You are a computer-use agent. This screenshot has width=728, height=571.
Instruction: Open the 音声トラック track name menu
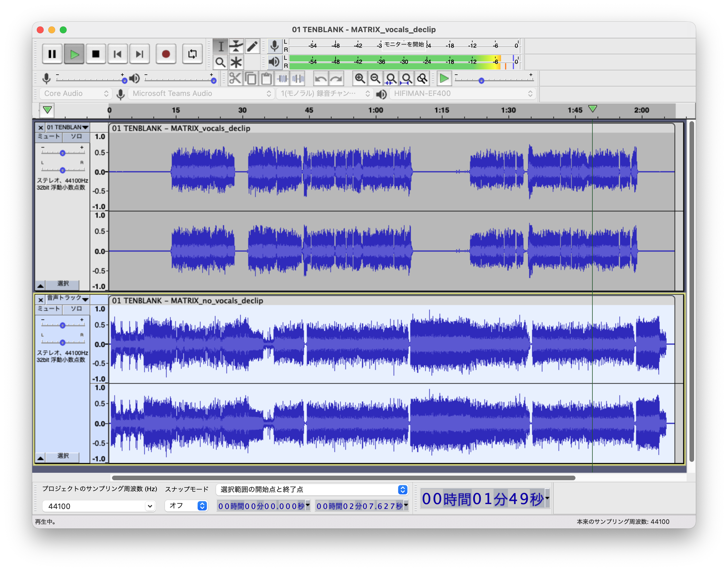pos(67,298)
